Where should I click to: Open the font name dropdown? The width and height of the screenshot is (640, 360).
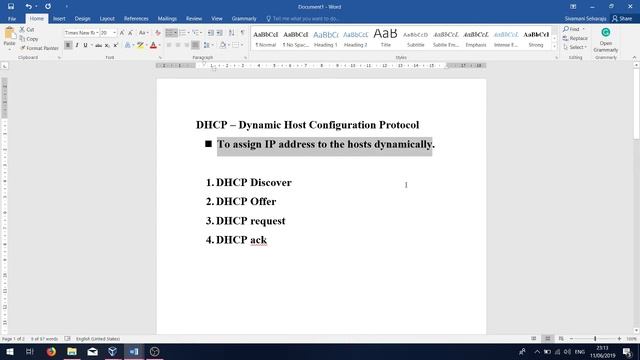97,33
